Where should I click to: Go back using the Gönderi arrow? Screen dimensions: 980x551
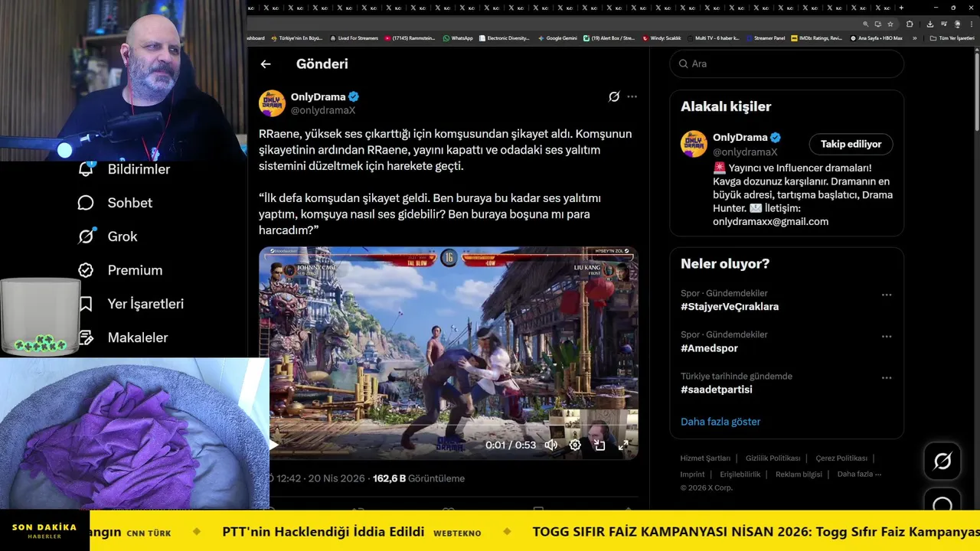coord(266,64)
